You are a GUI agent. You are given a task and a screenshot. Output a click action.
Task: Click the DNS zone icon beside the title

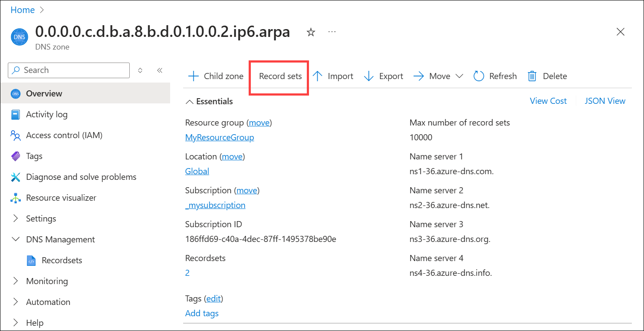pyautogui.click(x=19, y=37)
